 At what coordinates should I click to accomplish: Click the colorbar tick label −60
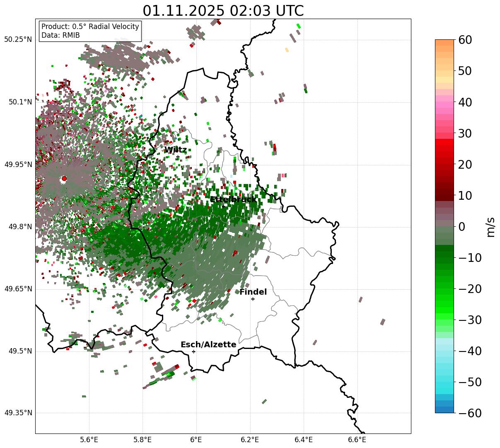tap(469, 413)
